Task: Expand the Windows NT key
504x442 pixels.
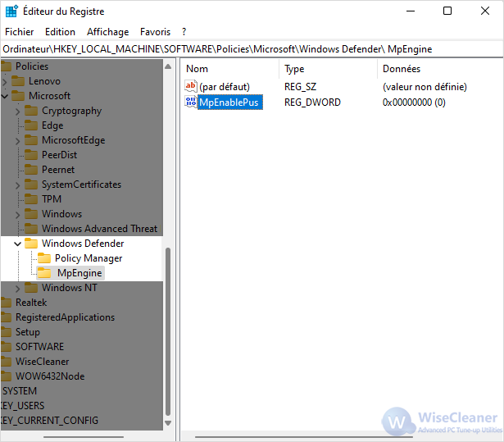Action: point(18,289)
